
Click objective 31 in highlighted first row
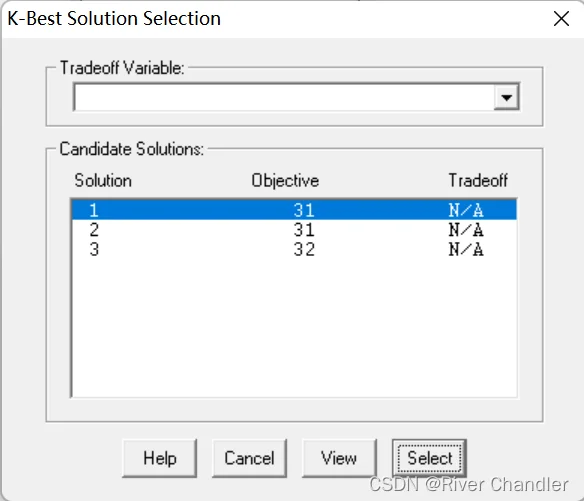click(x=304, y=210)
